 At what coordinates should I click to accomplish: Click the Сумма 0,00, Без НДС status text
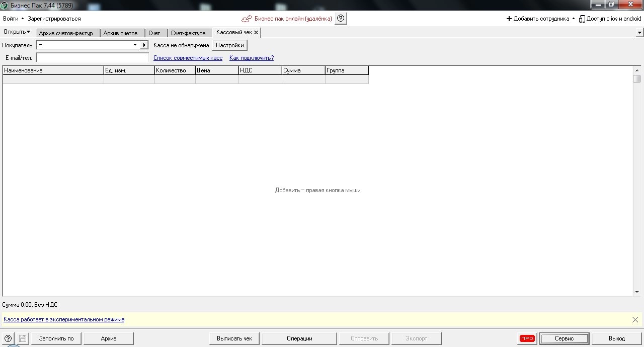click(x=30, y=305)
